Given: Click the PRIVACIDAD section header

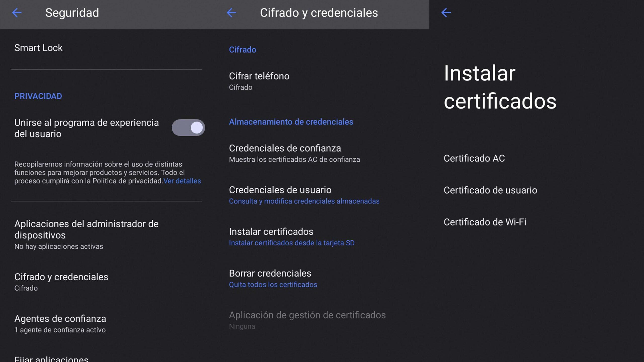Looking at the screenshot, I should [x=38, y=96].
